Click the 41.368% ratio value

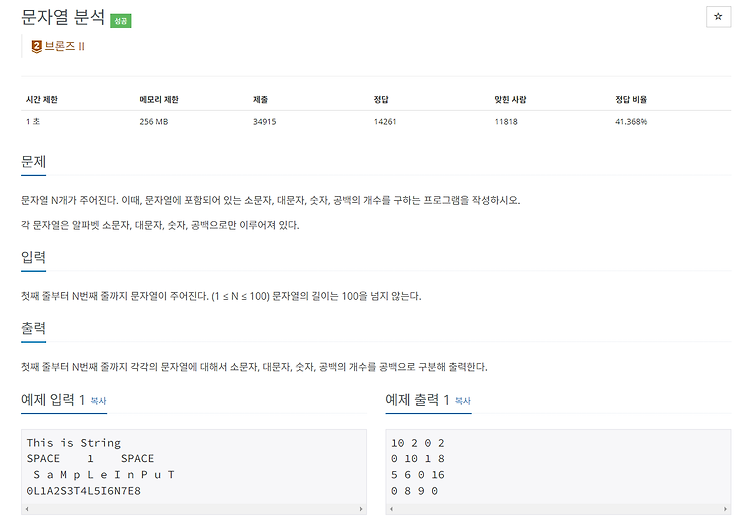coord(631,122)
